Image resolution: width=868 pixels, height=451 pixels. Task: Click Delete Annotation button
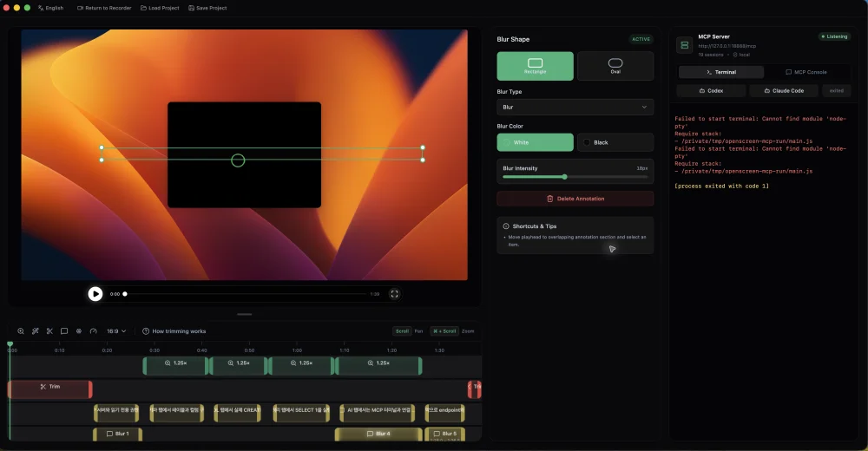pyautogui.click(x=575, y=199)
